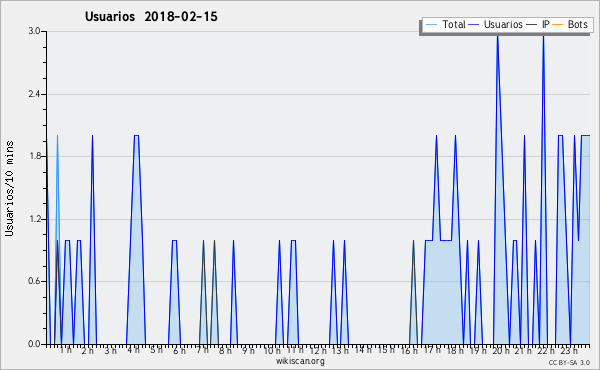The image size is (600, 370).
Task: Click the '18 h' x-axis label
Action: tap(455, 351)
